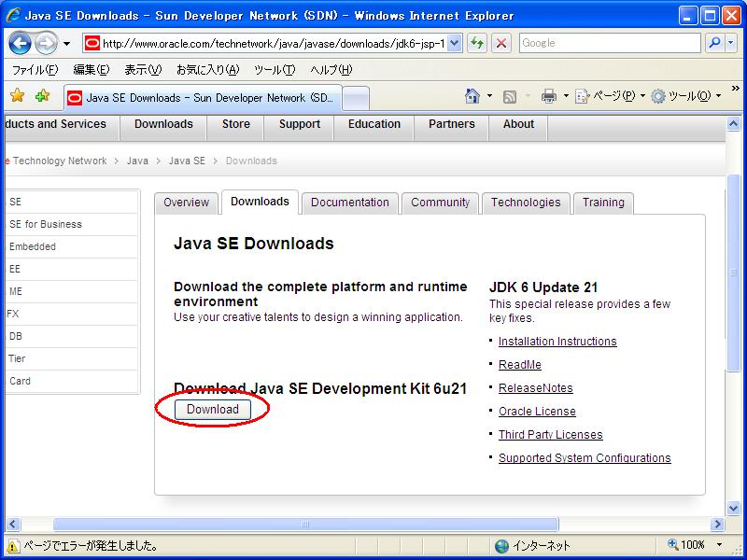The height and width of the screenshot is (560, 747).
Task: Switch to the Overview tab
Action: coord(186,203)
